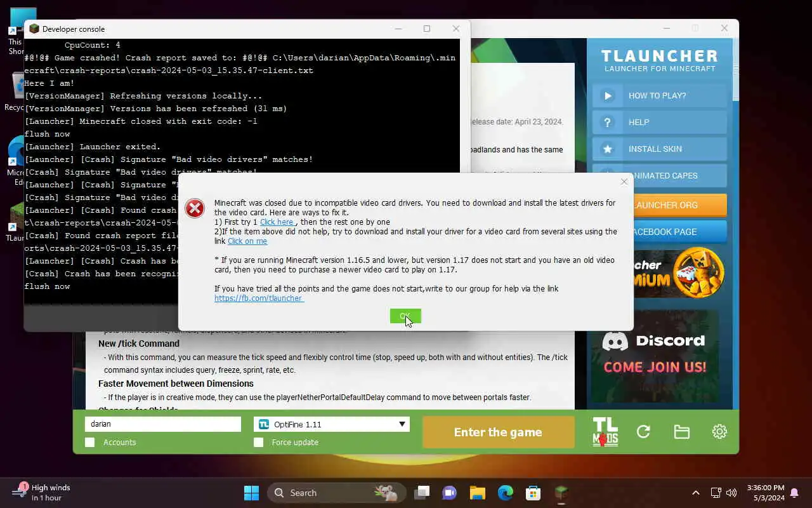Screen dimensions: 812x508
Task: Select the Recycle Bin desktop icon
Action: [x=15, y=92]
